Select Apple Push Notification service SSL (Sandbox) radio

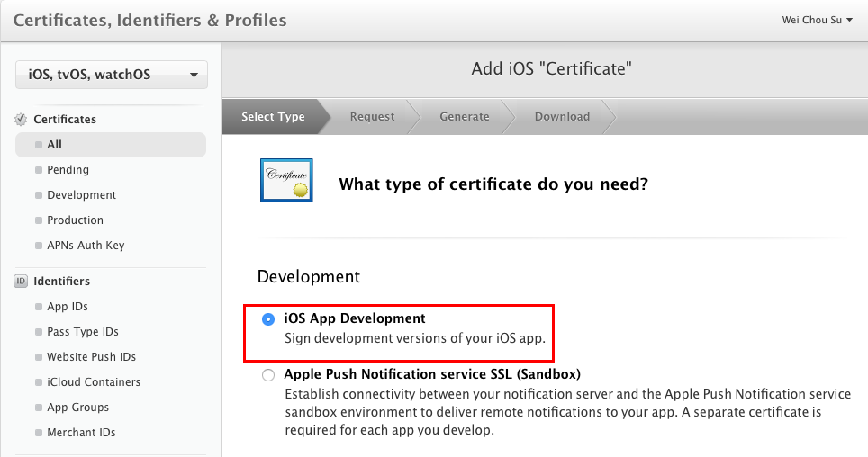(x=268, y=375)
